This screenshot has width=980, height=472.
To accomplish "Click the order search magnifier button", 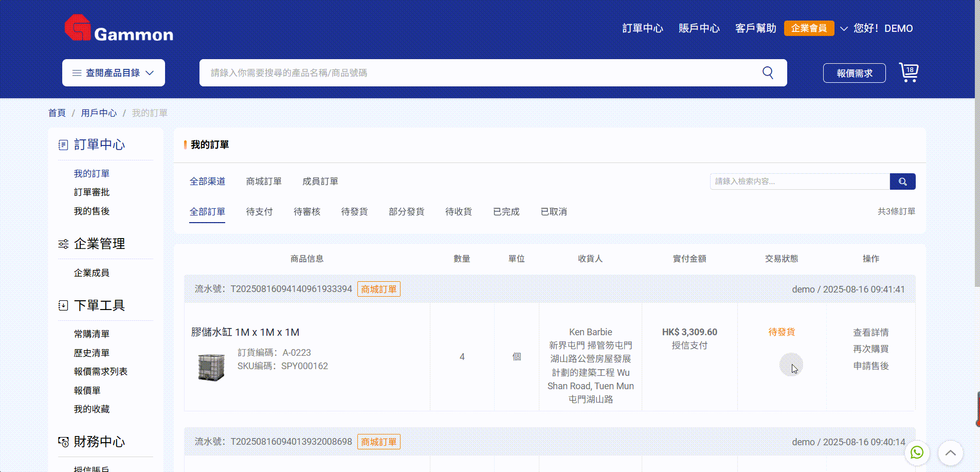I will pos(902,181).
